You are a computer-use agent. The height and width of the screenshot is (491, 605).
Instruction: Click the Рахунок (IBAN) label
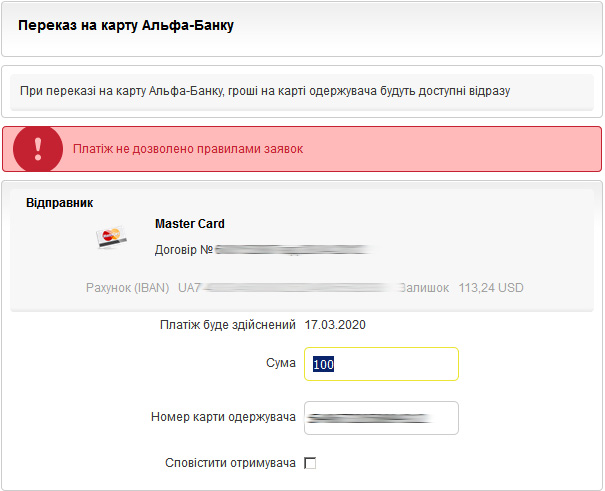point(128,288)
